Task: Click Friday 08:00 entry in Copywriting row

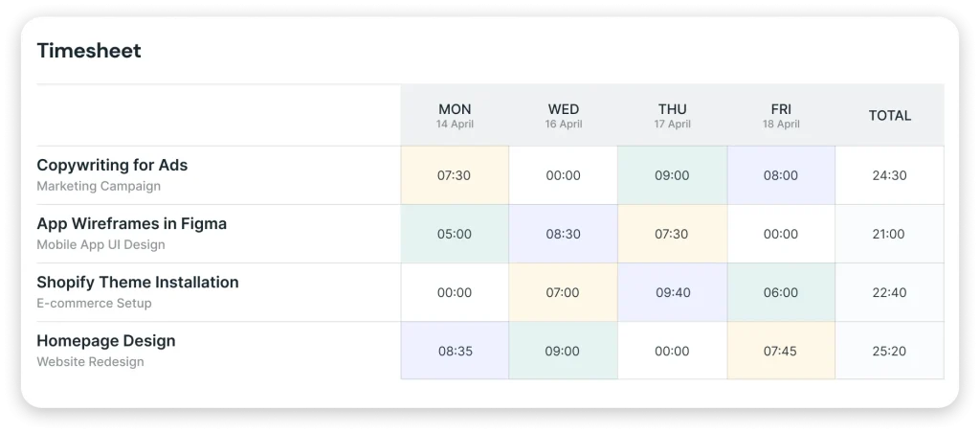Action: coord(781,175)
